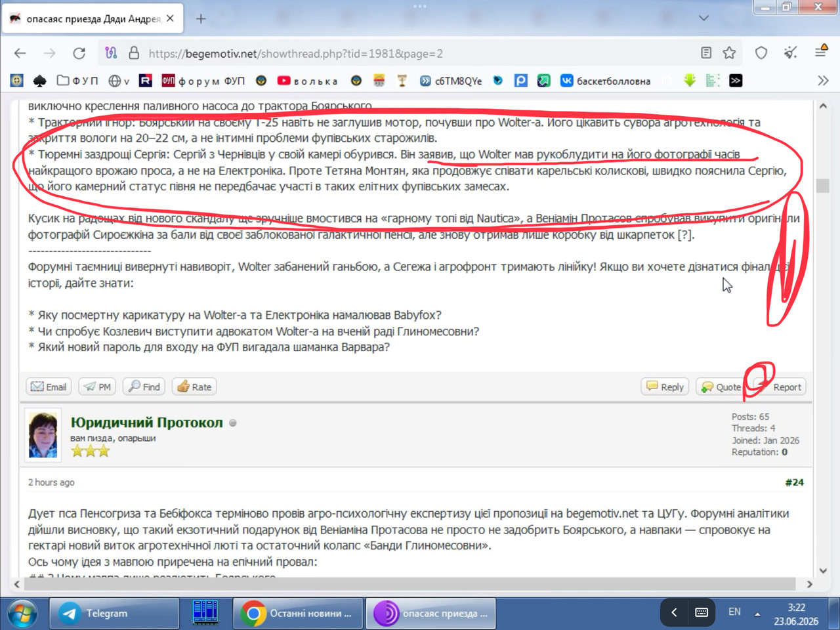Switch to Chrome Останні новини window
This screenshot has width=840, height=630.
tap(298, 614)
